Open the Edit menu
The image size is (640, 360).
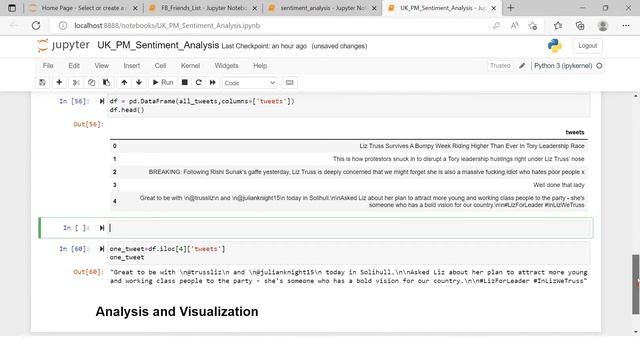(74, 66)
